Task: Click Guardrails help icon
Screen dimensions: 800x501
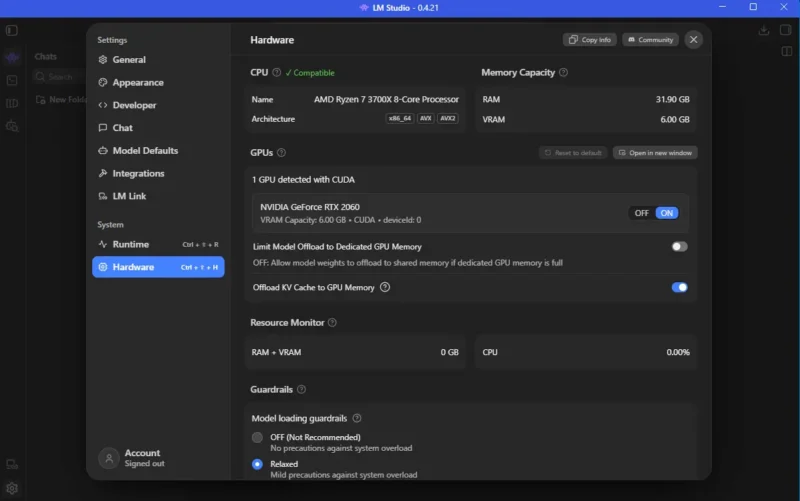Action: (302, 389)
